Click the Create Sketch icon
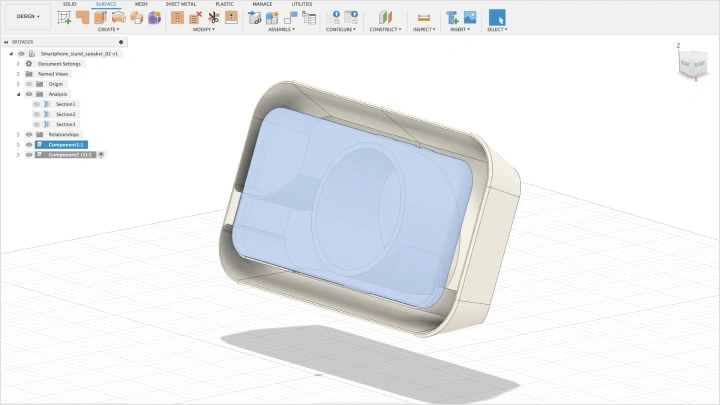720x405 pixels. pyautogui.click(x=65, y=17)
